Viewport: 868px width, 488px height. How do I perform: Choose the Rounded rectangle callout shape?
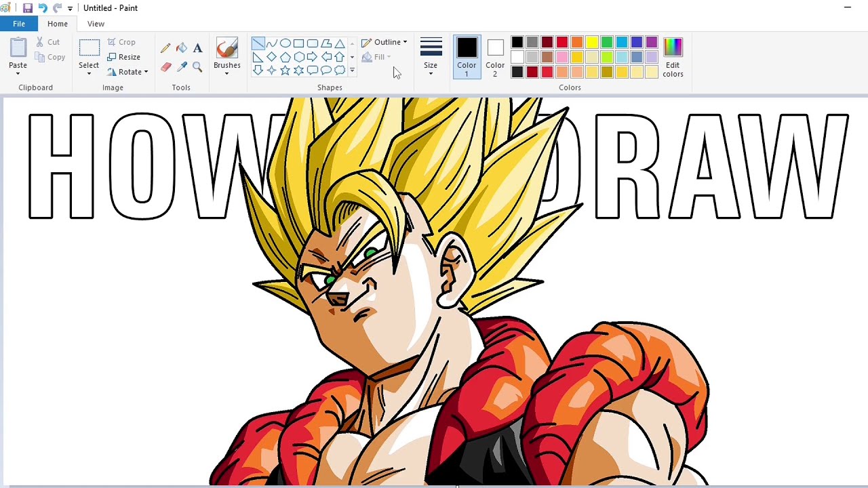312,70
